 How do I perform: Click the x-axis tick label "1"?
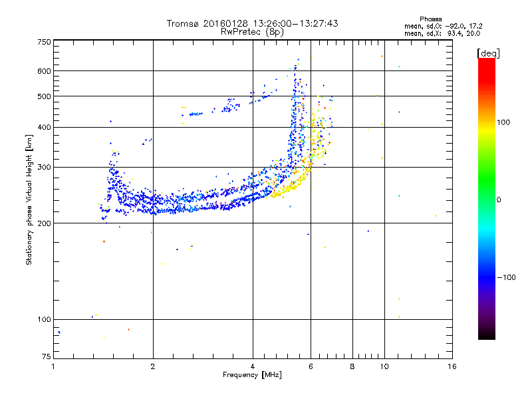tap(53, 366)
